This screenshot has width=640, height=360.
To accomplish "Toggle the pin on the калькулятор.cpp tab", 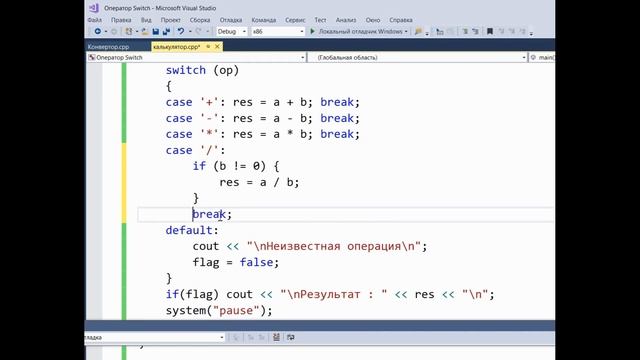I will pyautogui.click(x=208, y=47).
